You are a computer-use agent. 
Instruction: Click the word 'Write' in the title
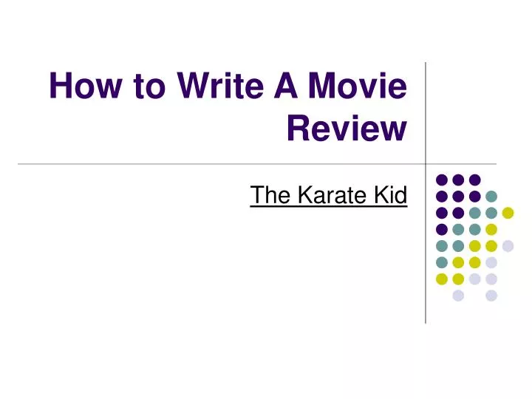point(220,86)
